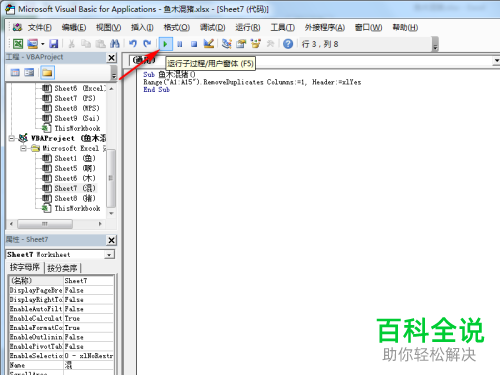The height and width of the screenshot is (375, 500).
Task: Select the lower ThisWorkbook tree item
Action: 71,208
